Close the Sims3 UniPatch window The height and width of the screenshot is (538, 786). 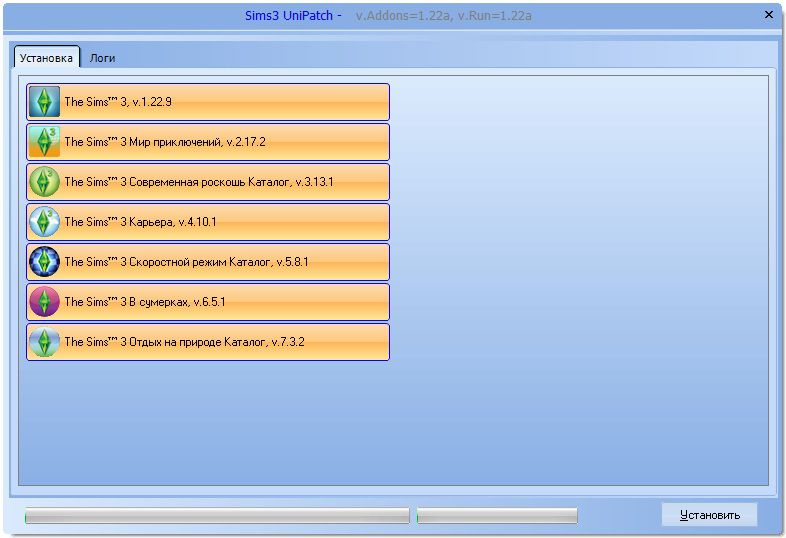point(768,15)
